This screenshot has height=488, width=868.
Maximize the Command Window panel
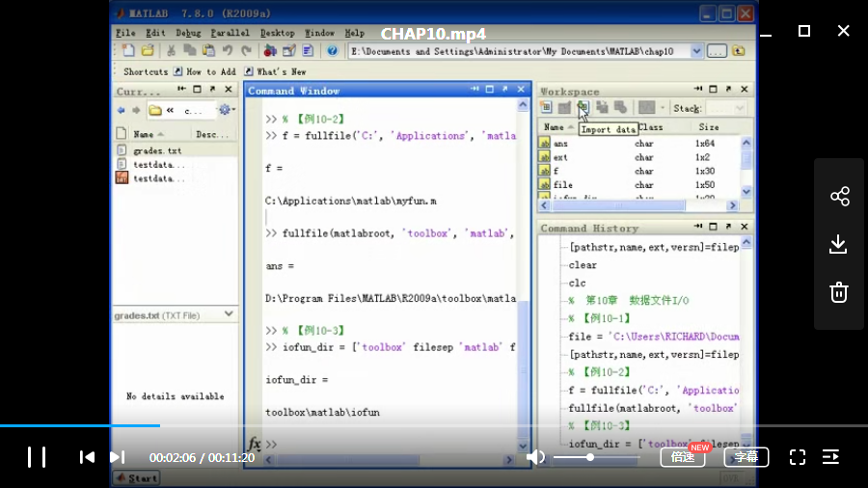coord(489,89)
